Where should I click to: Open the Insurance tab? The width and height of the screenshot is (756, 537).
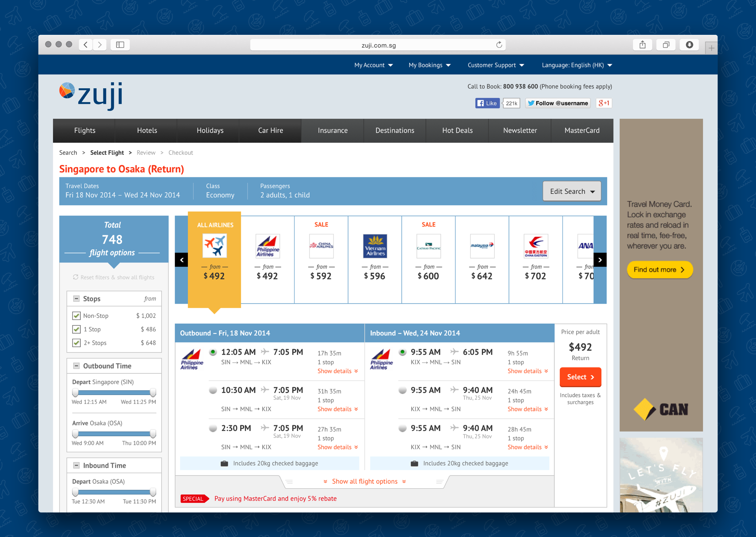333,131
